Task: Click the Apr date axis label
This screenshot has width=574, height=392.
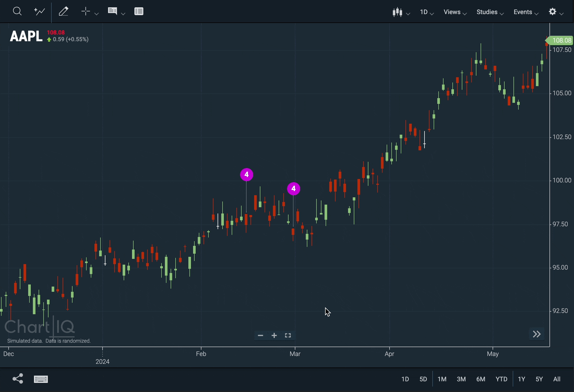Action: click(390, 354)
